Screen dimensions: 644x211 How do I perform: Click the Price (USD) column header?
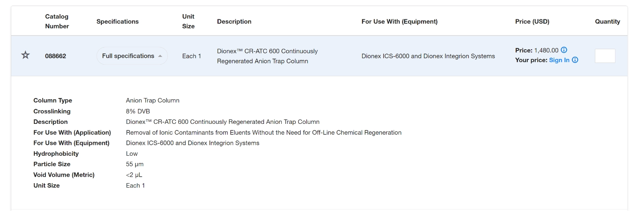point(532,21)
